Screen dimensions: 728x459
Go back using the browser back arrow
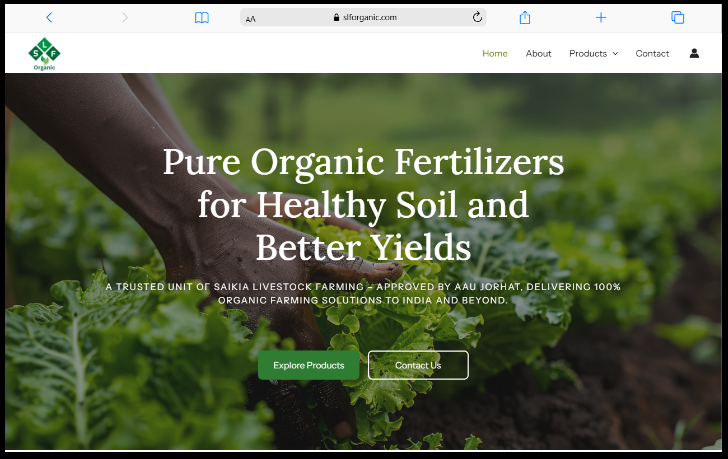[x=49, y=17]
